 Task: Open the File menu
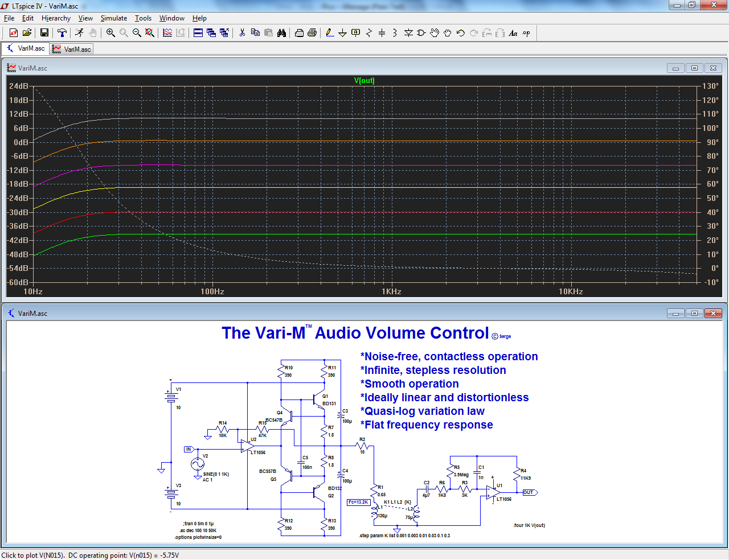pos(9,18)
